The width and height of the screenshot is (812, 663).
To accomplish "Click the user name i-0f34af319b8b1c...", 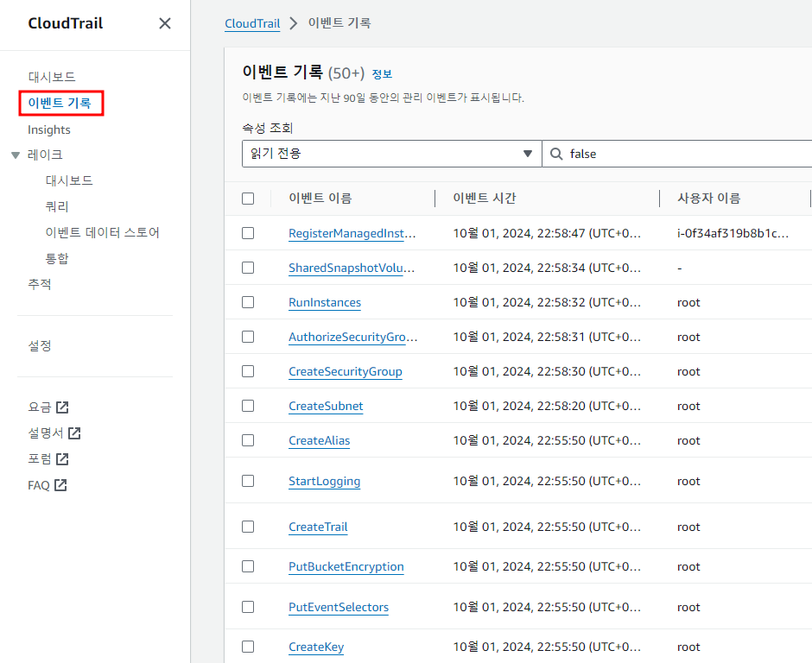I will (x=733, y=233).
